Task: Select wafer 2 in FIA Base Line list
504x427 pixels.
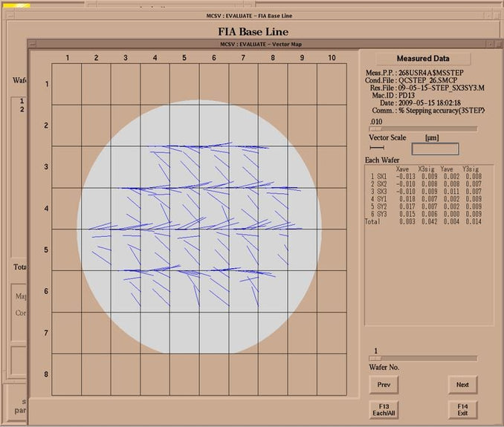Action: pos(22,109)
